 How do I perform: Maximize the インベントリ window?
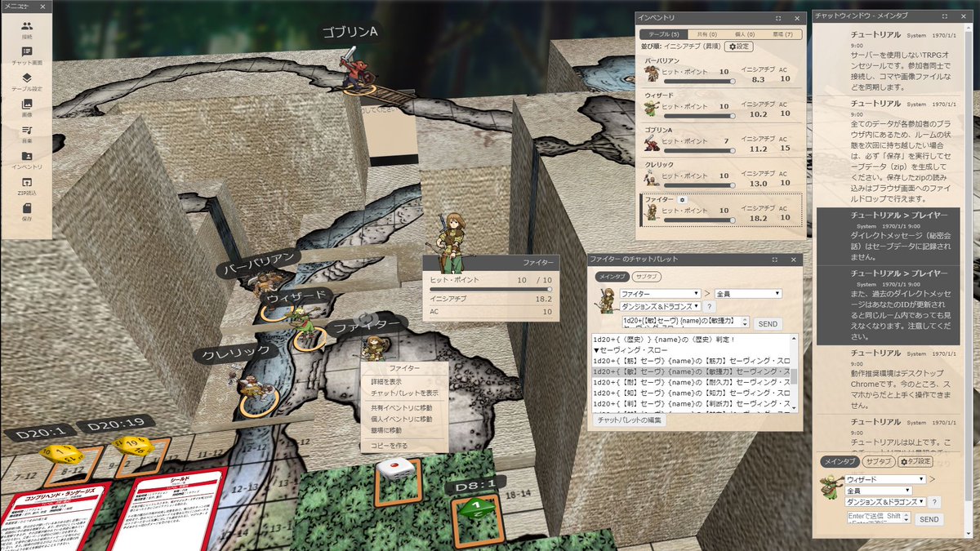(777, 18)
